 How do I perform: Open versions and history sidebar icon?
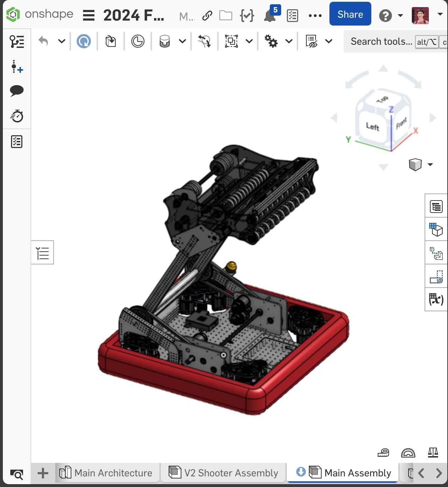(17, 42)
